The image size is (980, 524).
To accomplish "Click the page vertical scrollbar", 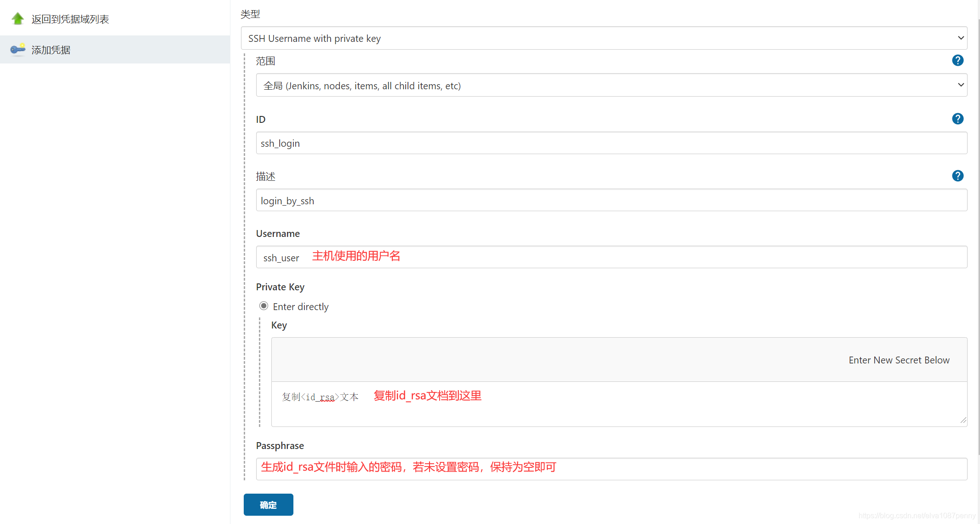I will click(x=978, y=230).
